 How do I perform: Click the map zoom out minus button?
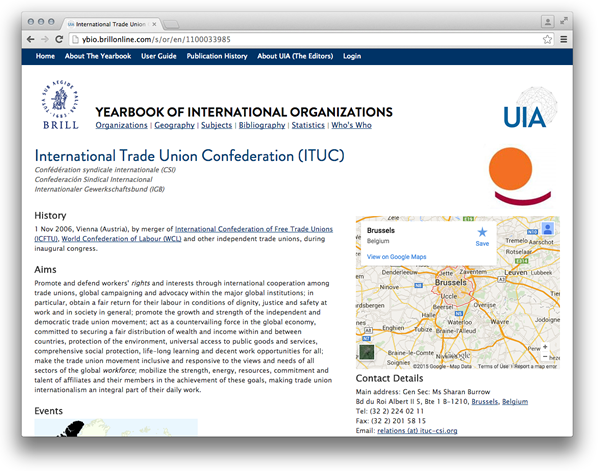[x=545, y=356]
